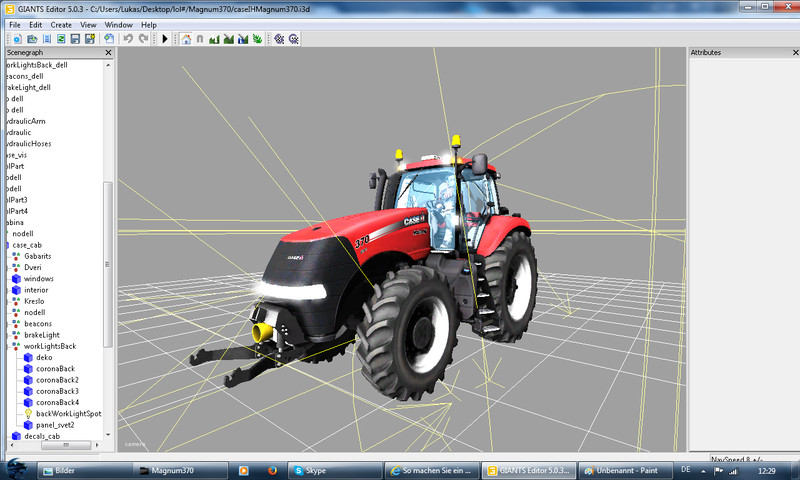Viewport: 800px width, 480px height.
Task: Click the second checkered gear toolbar icon
Action: 293,39
